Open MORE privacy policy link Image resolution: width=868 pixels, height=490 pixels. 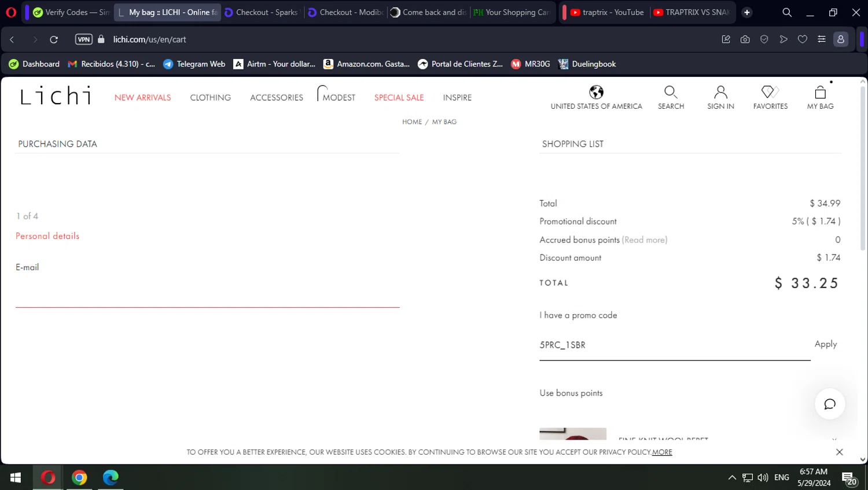pos(662,452)
